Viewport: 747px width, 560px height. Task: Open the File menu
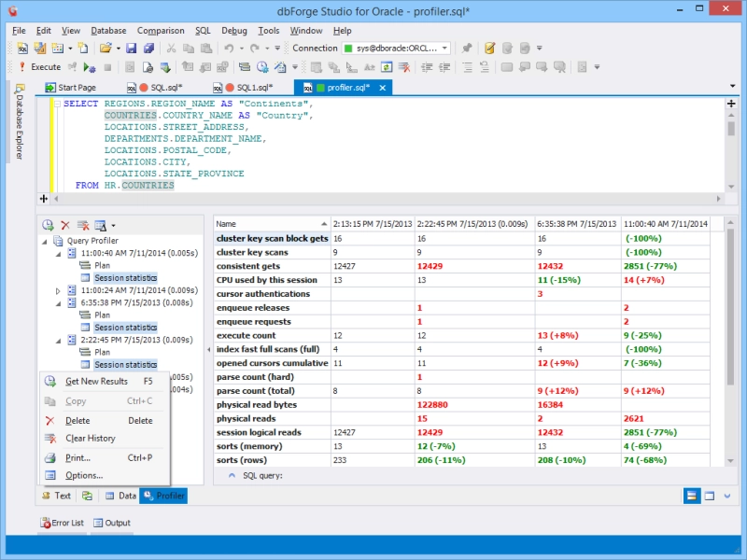(19, 31)
